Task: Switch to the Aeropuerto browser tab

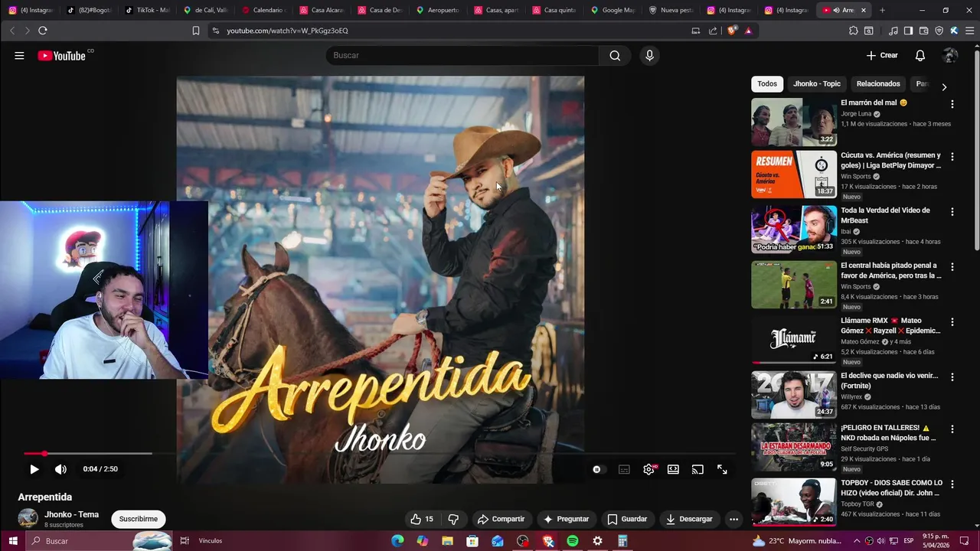Action: click(x=438, y=10)
